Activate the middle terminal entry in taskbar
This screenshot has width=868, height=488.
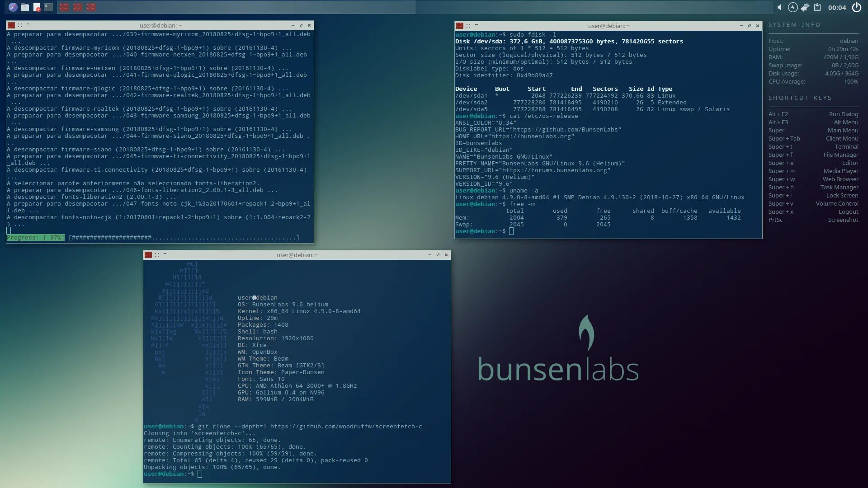(78, 7)
